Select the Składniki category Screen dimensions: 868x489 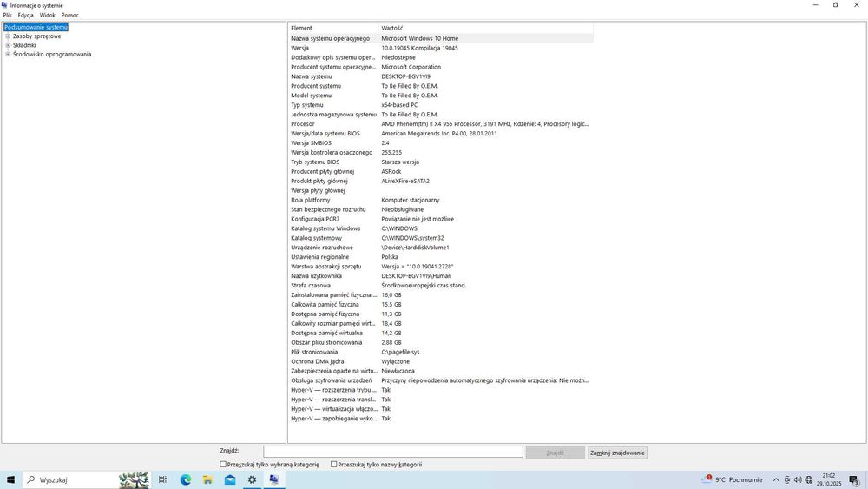[24, 45]
